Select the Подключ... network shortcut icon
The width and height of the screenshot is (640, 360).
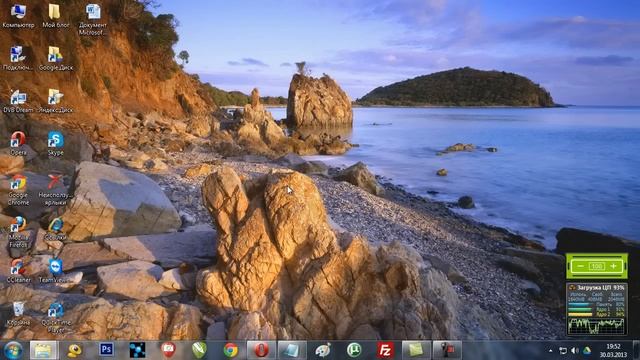pos(18,58)
